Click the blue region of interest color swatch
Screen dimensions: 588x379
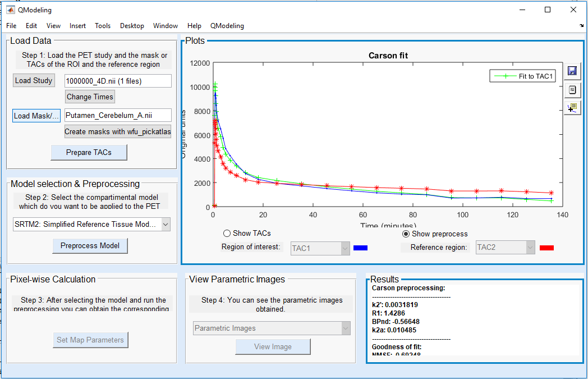coord(360,248)
